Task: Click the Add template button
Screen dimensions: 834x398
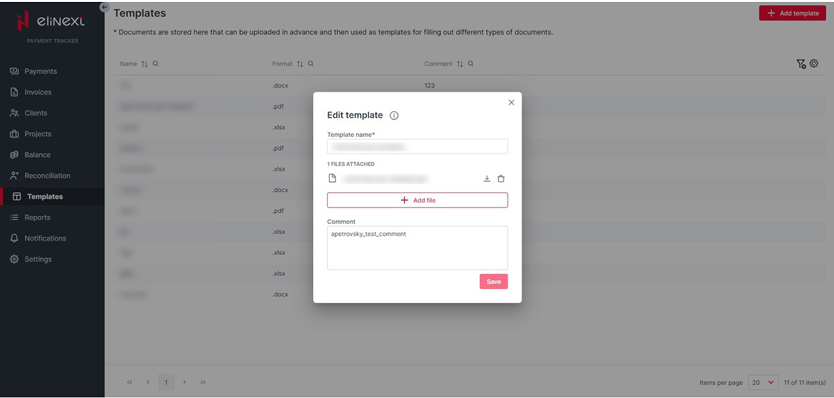Action: [x=793, y=13]
